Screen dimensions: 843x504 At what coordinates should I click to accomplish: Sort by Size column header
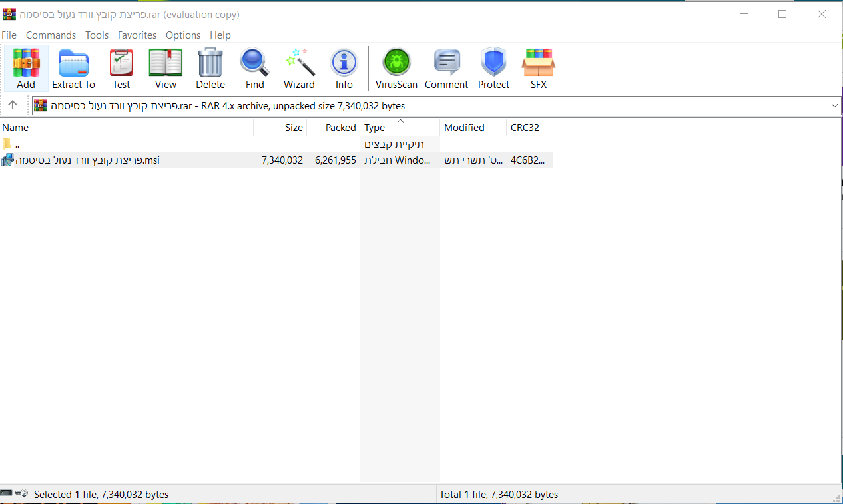coord(280,127)
